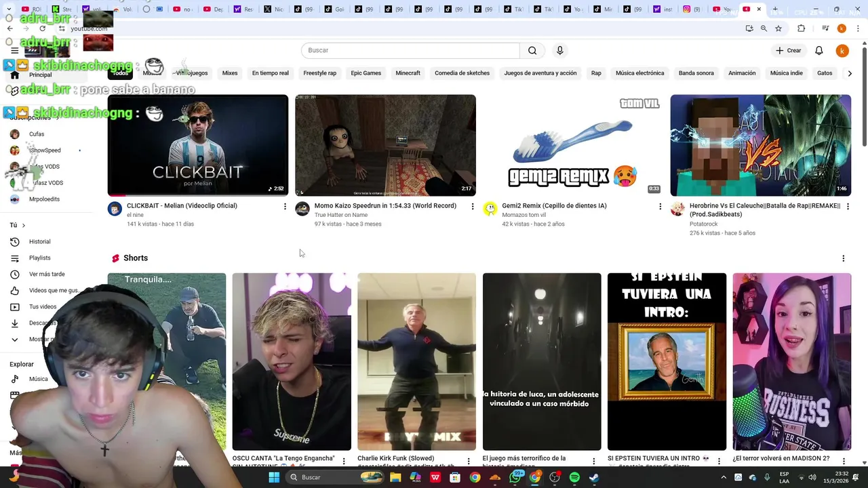868x488 pixels.
Task: Open the Chrome zoom magnifier icon
Action: coord(764,28)
